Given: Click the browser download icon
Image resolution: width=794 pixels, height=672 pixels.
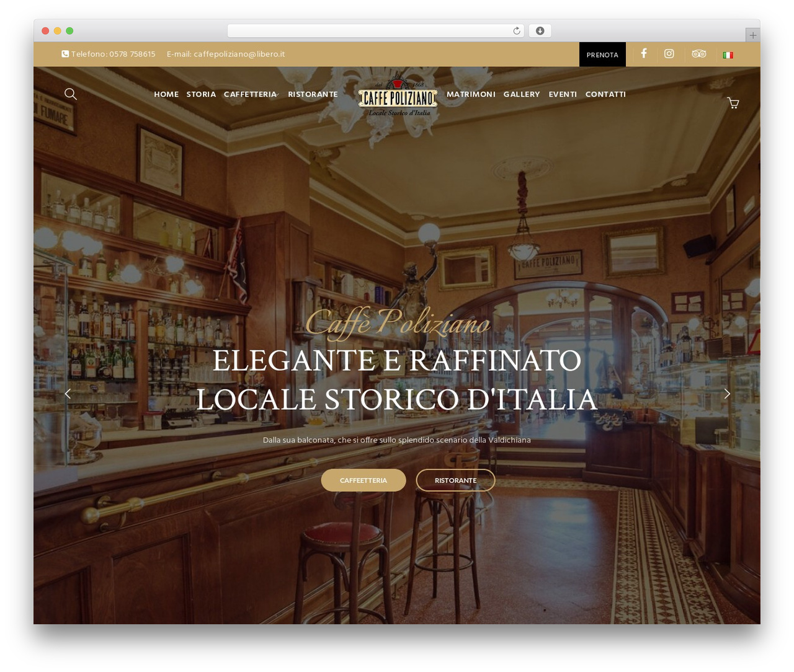Looking at the screenshot, I should pos(540,31).
